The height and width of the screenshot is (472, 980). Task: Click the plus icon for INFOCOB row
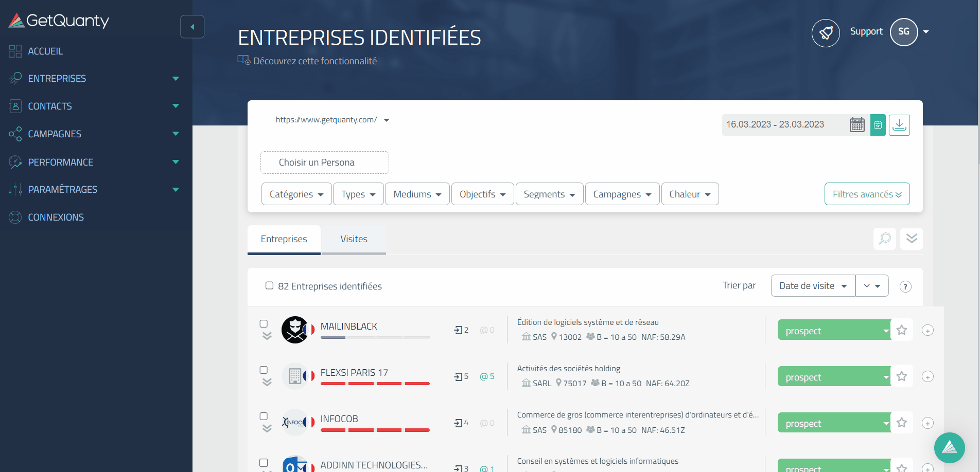927,423
